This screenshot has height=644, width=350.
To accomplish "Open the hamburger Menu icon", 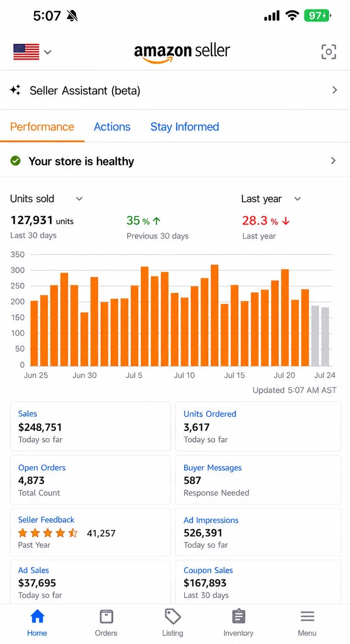I will (308, 617).
